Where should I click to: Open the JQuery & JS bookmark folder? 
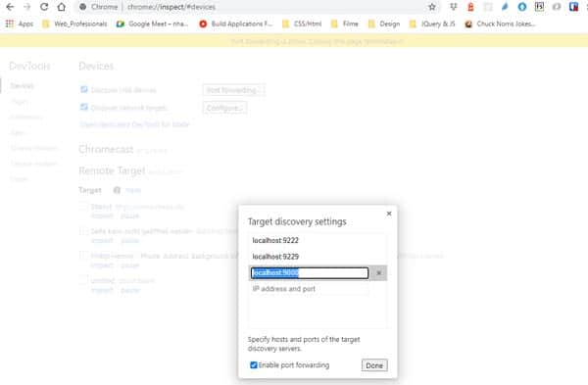click(432, 24)
